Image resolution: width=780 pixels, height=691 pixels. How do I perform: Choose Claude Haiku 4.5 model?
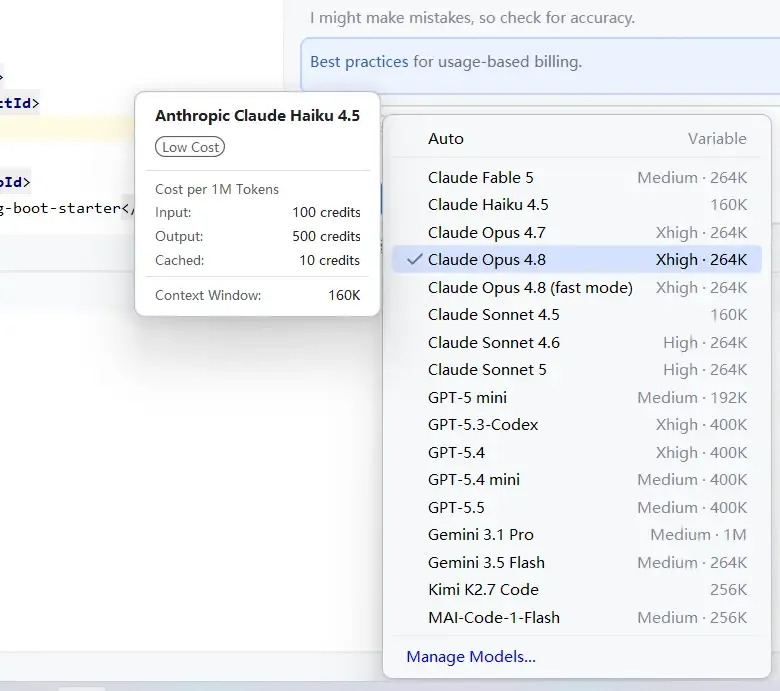pos(577,204)
